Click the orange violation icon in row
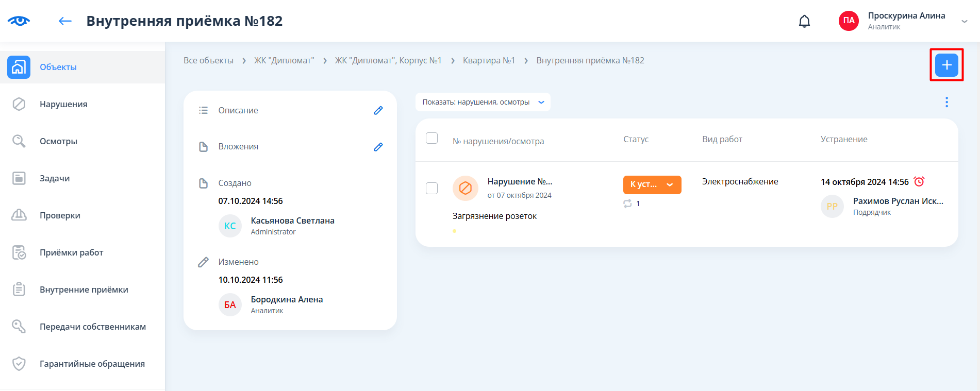The image size is (980, 391). (x=465, y=188)
